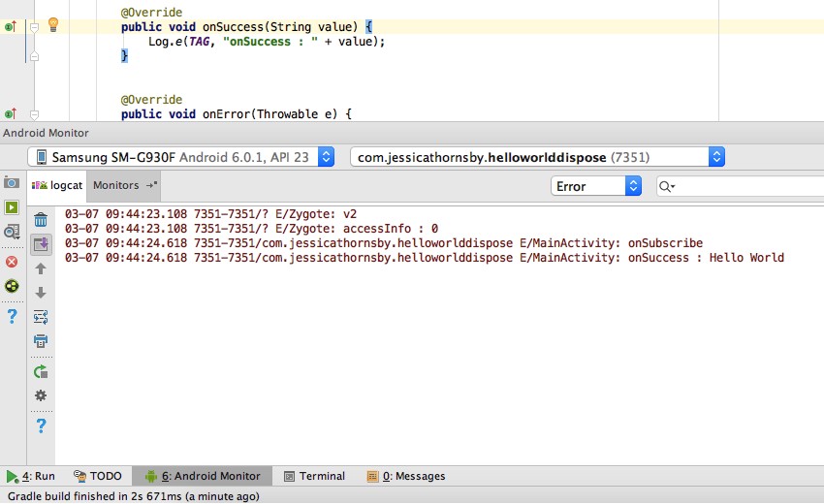Select the onSuccess : Hello World log line
The height and width of the screenshot is (504, 824).
click(424, 258)
